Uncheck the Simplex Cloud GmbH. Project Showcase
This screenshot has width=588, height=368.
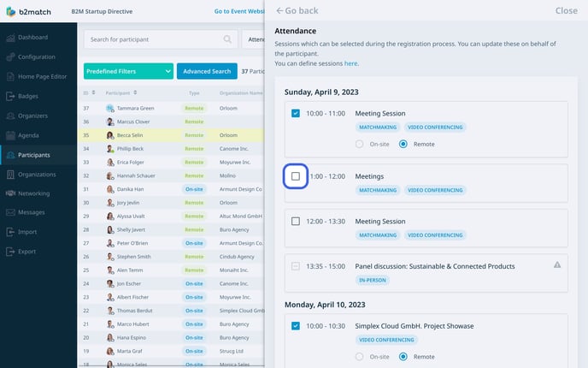(x=296, y=325)
